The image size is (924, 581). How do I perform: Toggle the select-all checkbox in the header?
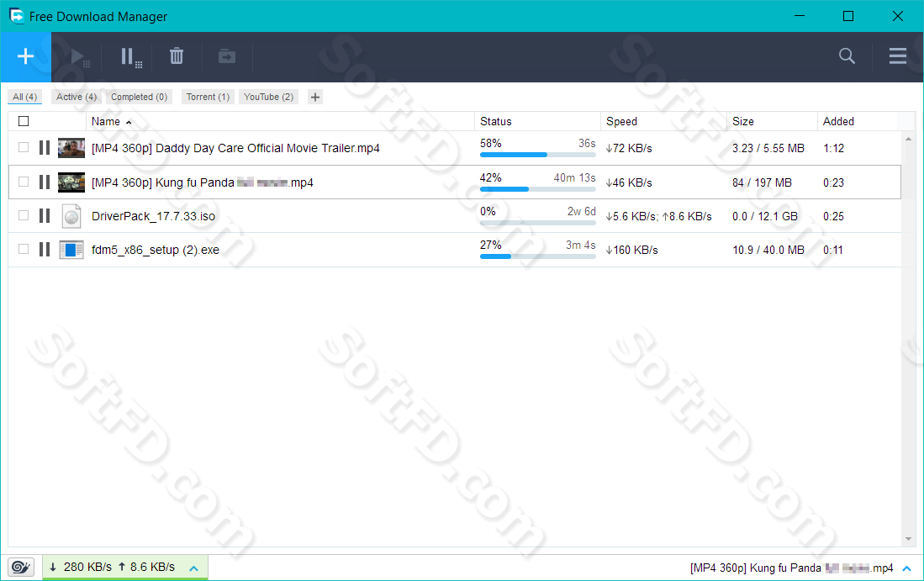point(24,121)
